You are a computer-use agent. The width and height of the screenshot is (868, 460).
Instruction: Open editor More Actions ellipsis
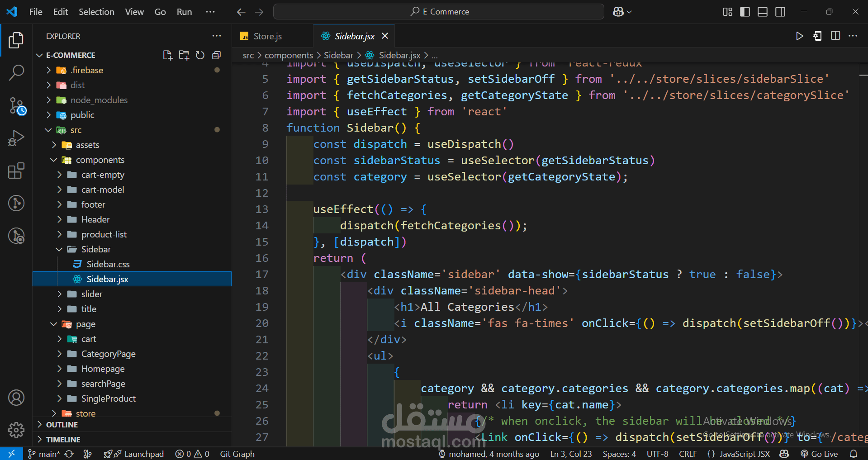pos(853,36)
